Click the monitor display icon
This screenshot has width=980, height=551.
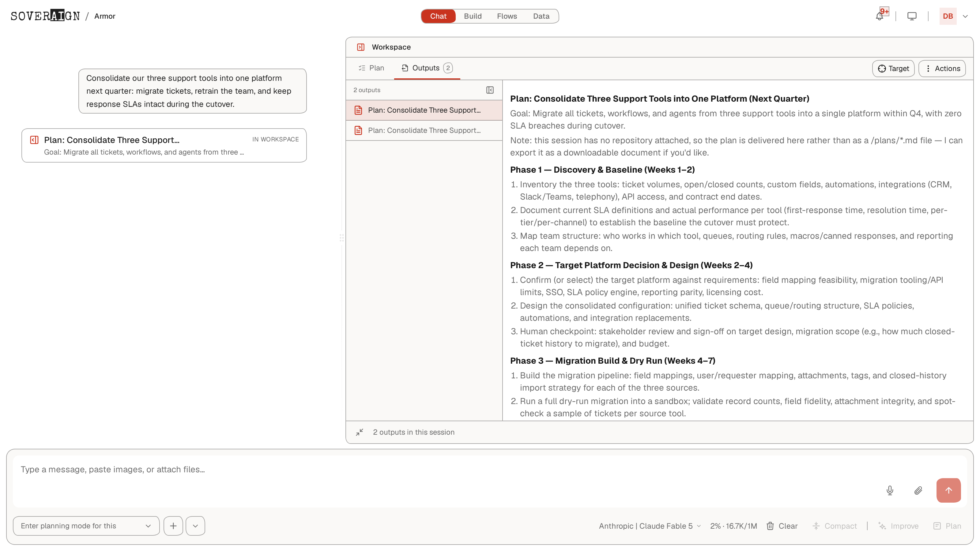click(x=912, y=16)
